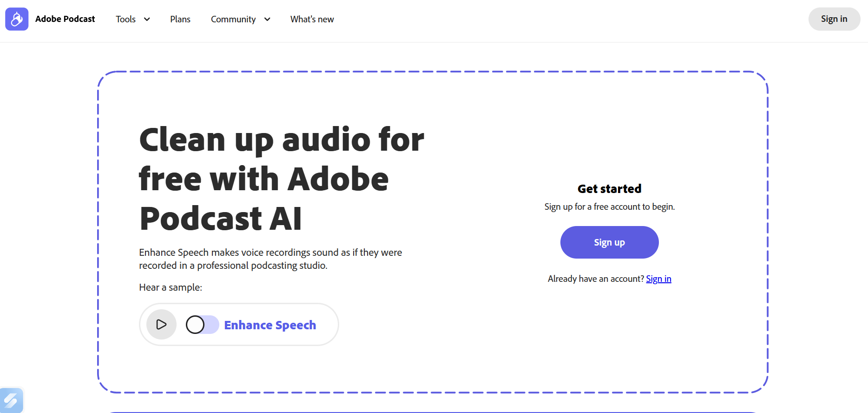Click the Hear a sample label
This screenshot has width=868, height=413.
pyautogui.click(x=171, y=287)
